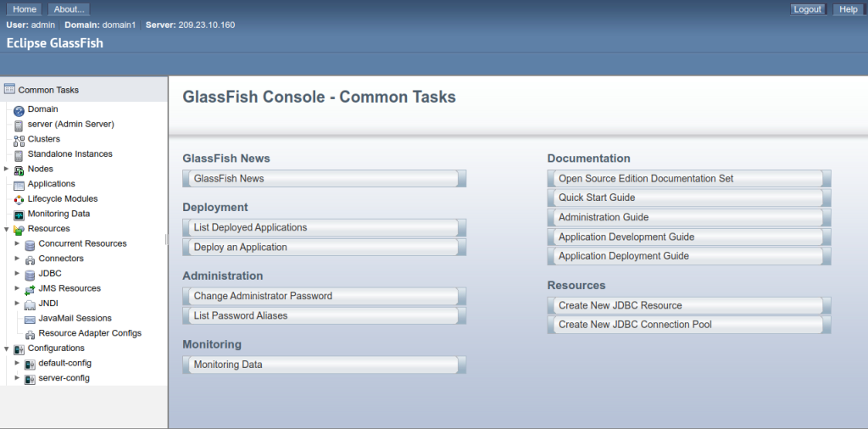Select the Applications tree label
This screenshot has height=429, width=868.
tap(52, 184)
